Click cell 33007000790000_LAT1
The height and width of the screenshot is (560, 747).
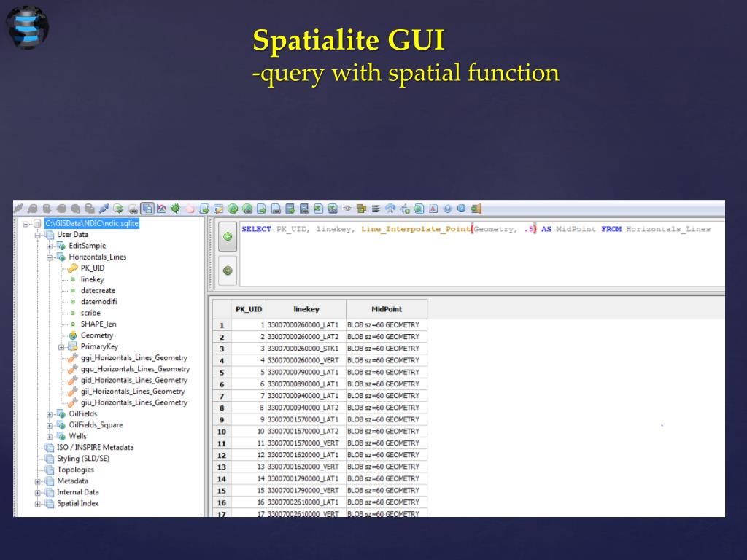pyautogui.click(x=306, y=373)
